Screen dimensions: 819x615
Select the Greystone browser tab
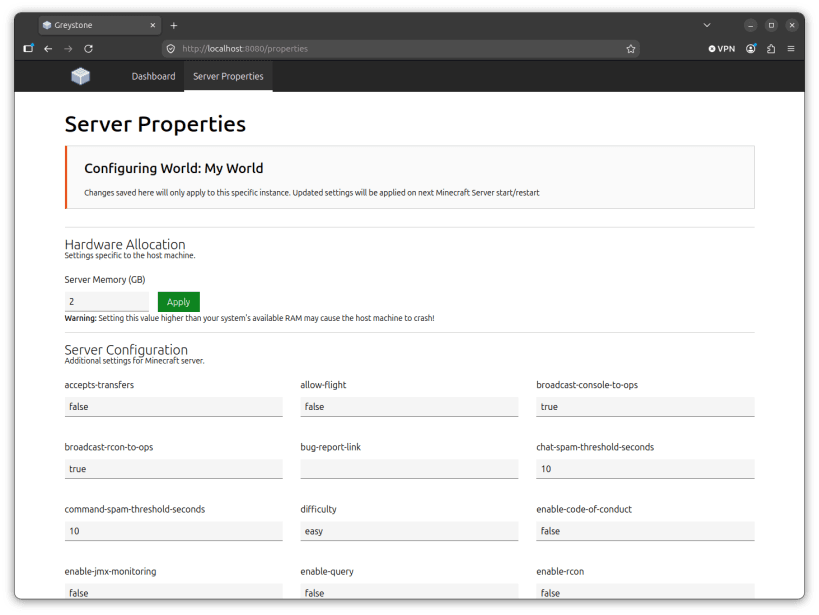point(100,25)
